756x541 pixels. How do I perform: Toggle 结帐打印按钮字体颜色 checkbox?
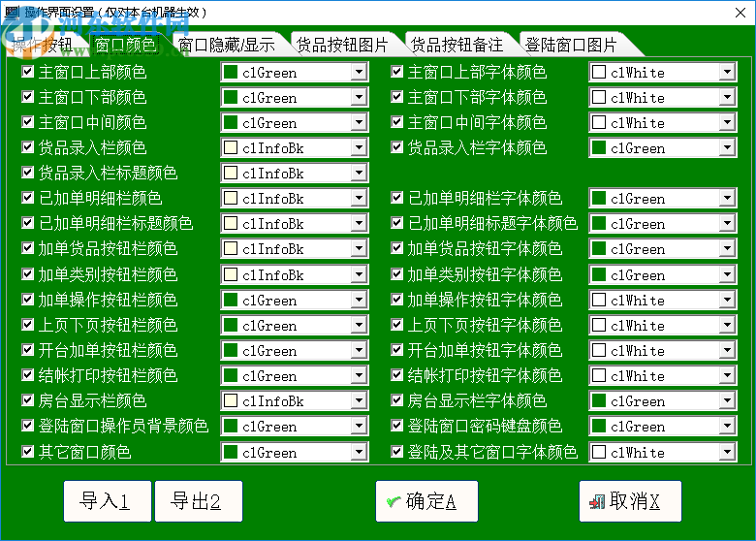click(396, 374)
